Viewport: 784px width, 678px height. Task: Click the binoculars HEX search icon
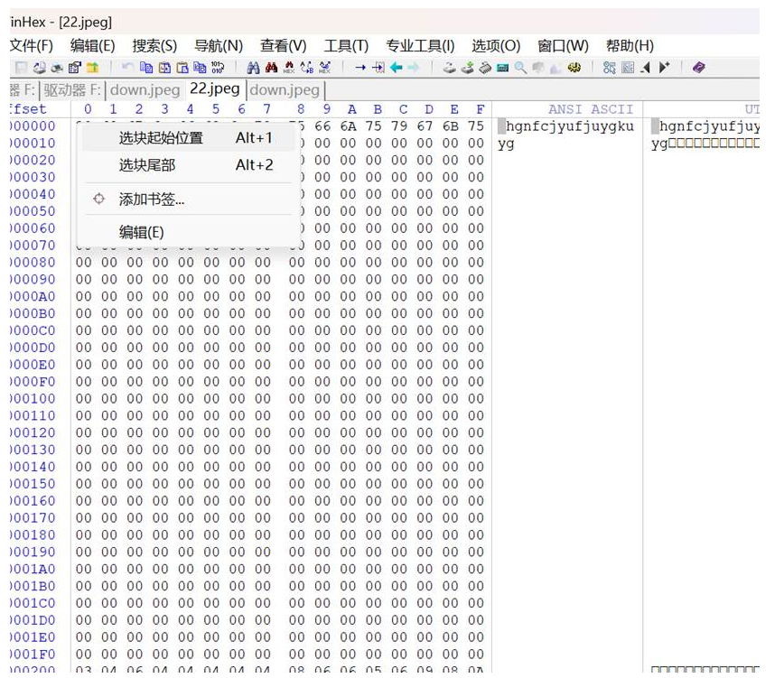pos(289,68)
